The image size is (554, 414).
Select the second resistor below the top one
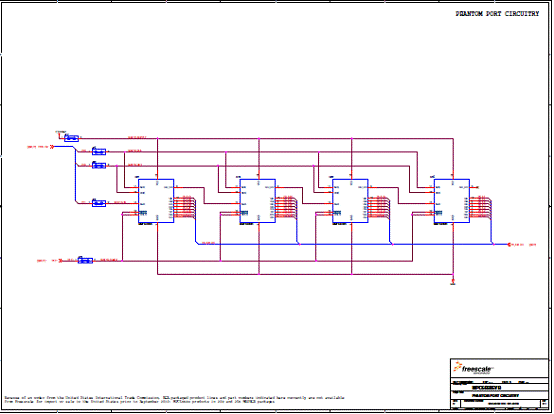click(99, 151)
